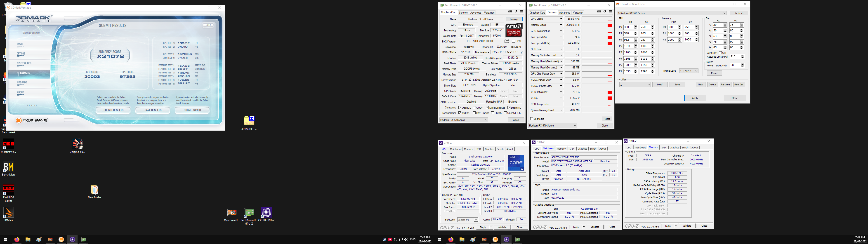Select Unigine_Su... desktop icon

(77, 145)
